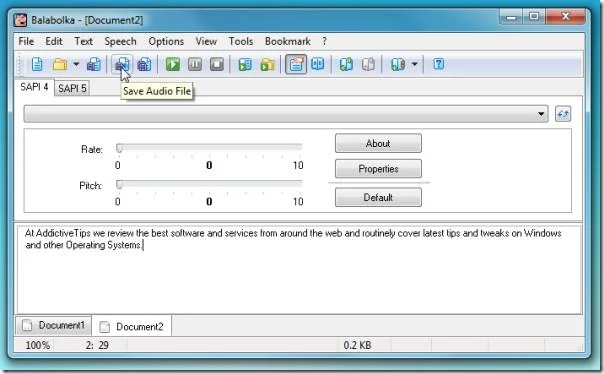Click the grayed-out book icon in the toolbar
This screenshot has width=604, height=374.
(x=368, y=64)
